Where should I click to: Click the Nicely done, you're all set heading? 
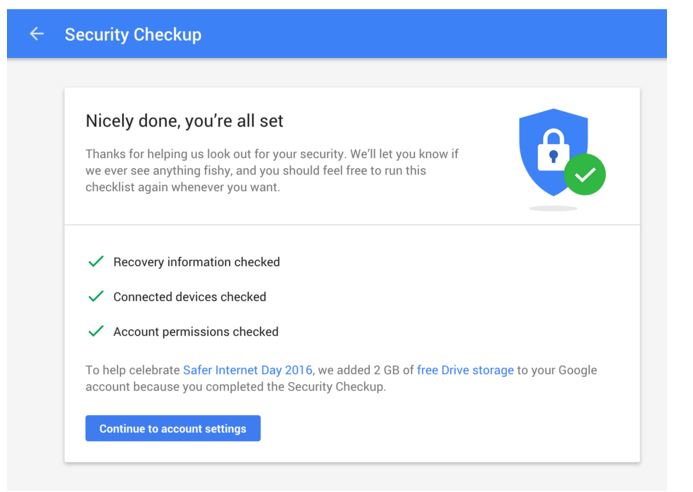(x=184, y=121)
